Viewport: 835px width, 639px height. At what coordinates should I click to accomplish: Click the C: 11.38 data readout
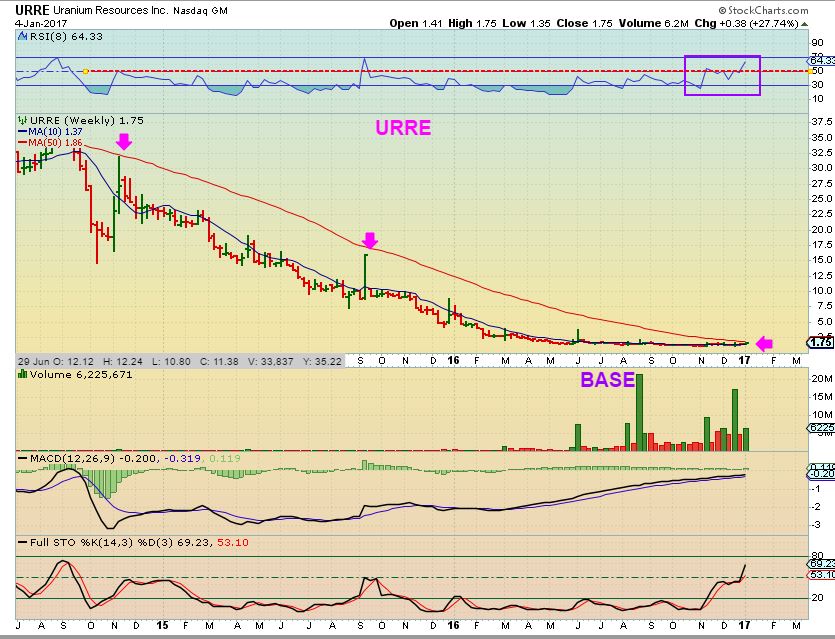tap(219, 361)
